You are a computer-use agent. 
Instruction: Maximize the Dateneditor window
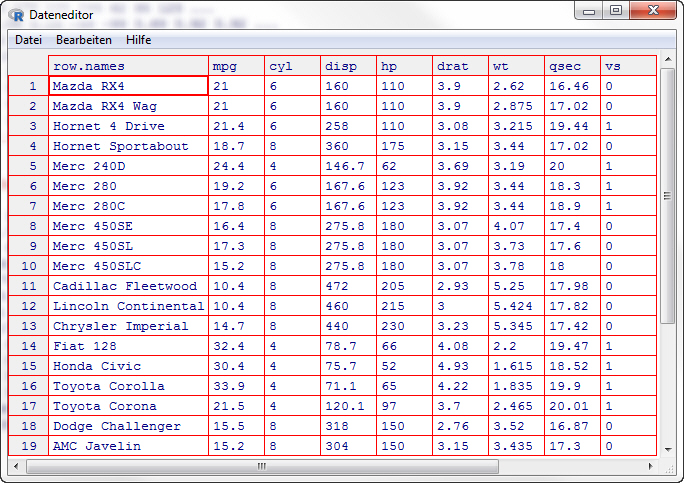tap(616, 11)
